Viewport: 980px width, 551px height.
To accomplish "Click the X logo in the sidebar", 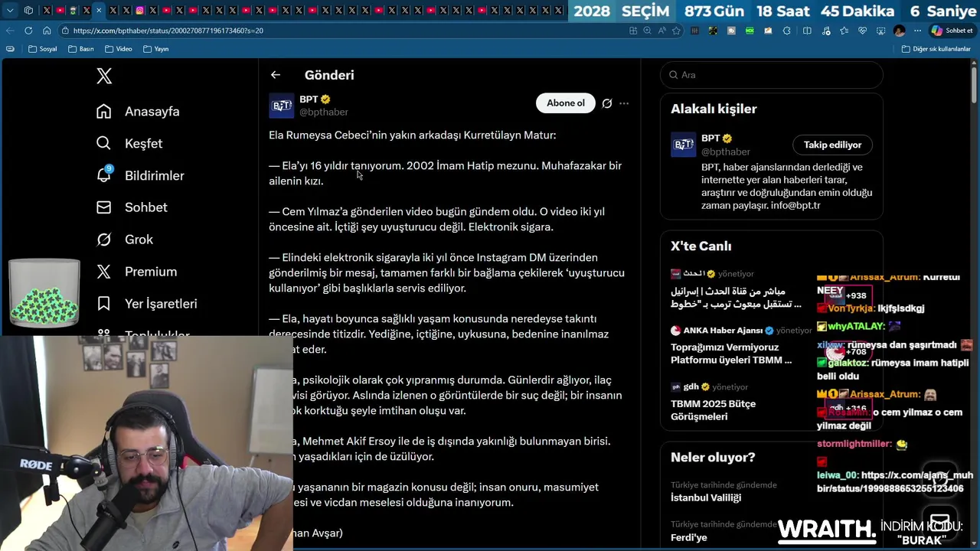I will pyautogui.click(x=104, y=76).
